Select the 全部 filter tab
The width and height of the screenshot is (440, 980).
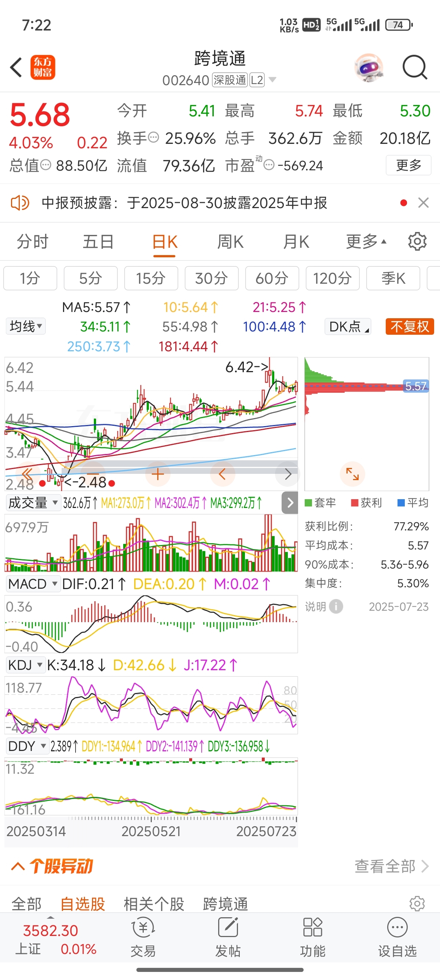26,904
